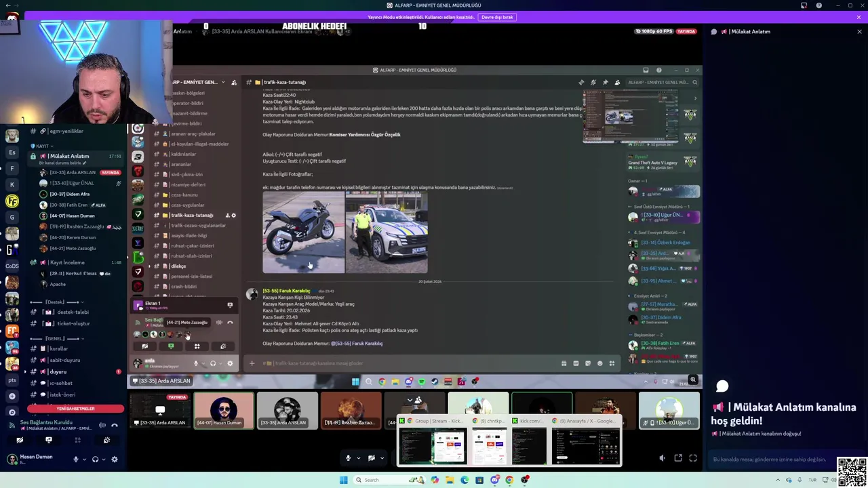The height and width of the screenshot is (488, 868).
Task: Open the duyuru channel
Action: [58, 371]
